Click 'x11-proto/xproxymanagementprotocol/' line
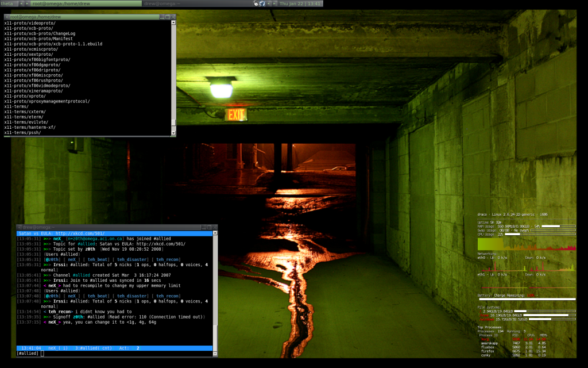Screen dimensions: 588x368 click(47, 101)
